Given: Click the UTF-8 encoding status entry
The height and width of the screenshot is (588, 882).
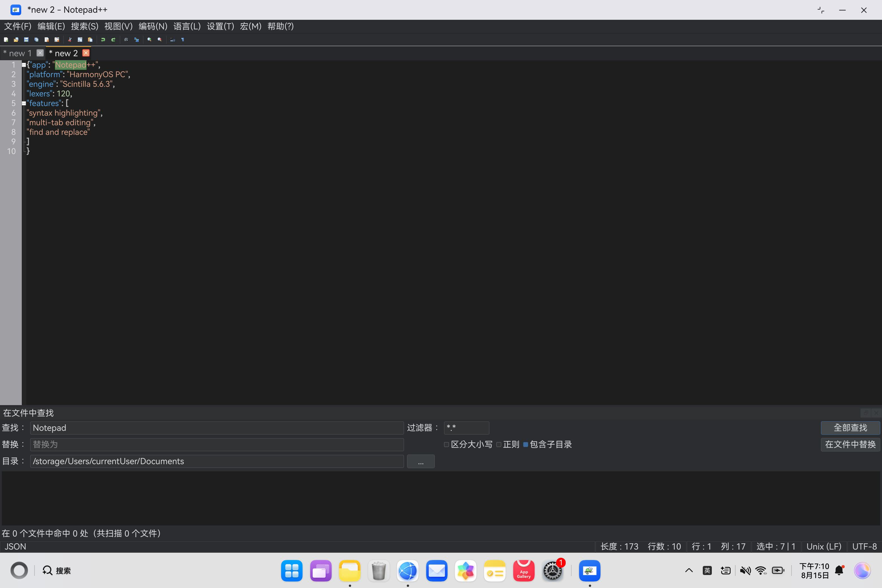Looking at the screenshot, I should click(864, 547).
